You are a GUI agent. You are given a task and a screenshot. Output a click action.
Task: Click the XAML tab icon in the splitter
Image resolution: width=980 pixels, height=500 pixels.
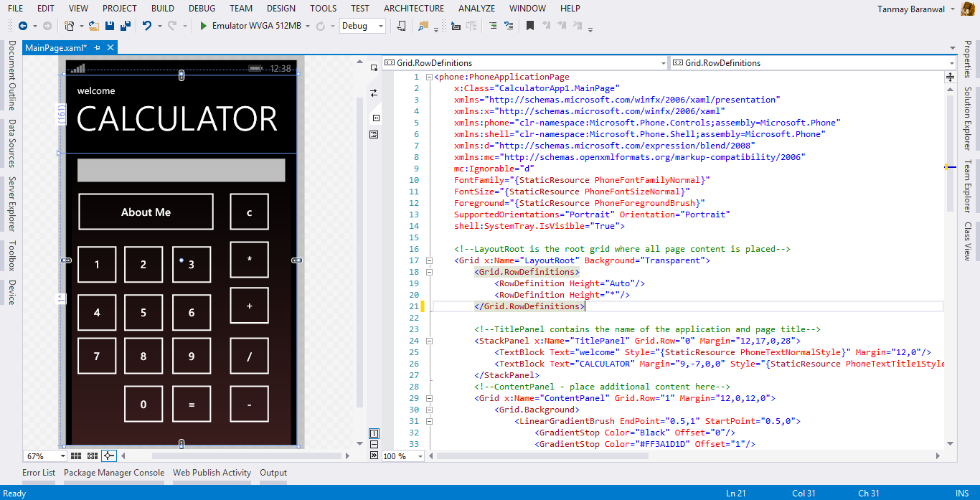tap(374, 118)
